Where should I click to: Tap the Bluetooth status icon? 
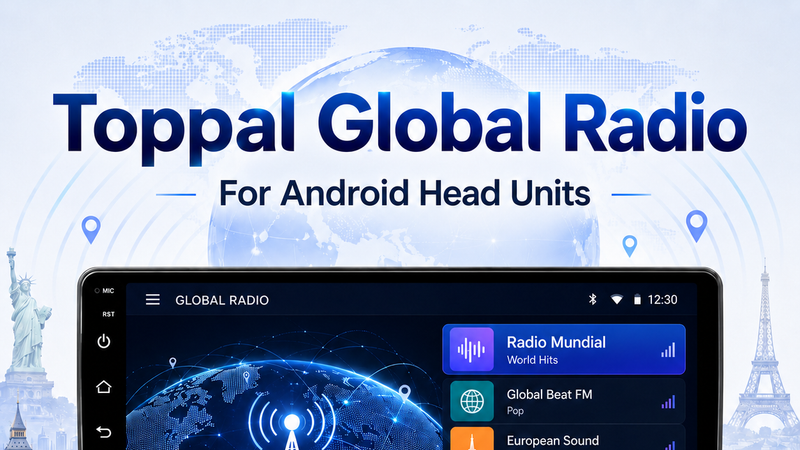(x=592, y=299)
